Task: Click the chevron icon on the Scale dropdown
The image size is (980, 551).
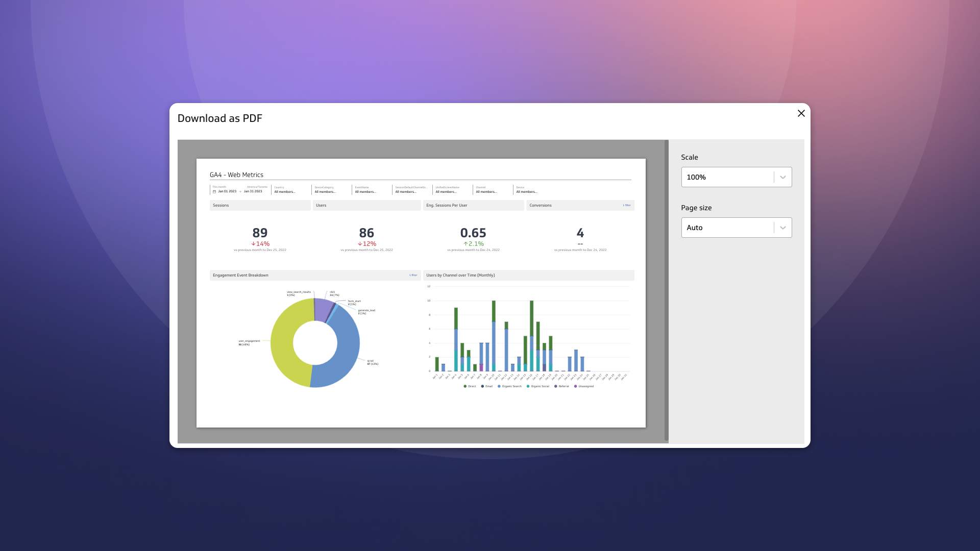Action: (783, 177)
